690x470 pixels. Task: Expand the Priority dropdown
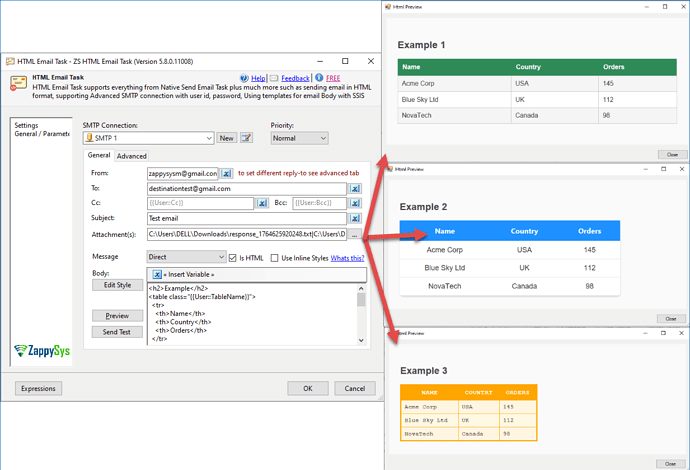pos(321,138)
